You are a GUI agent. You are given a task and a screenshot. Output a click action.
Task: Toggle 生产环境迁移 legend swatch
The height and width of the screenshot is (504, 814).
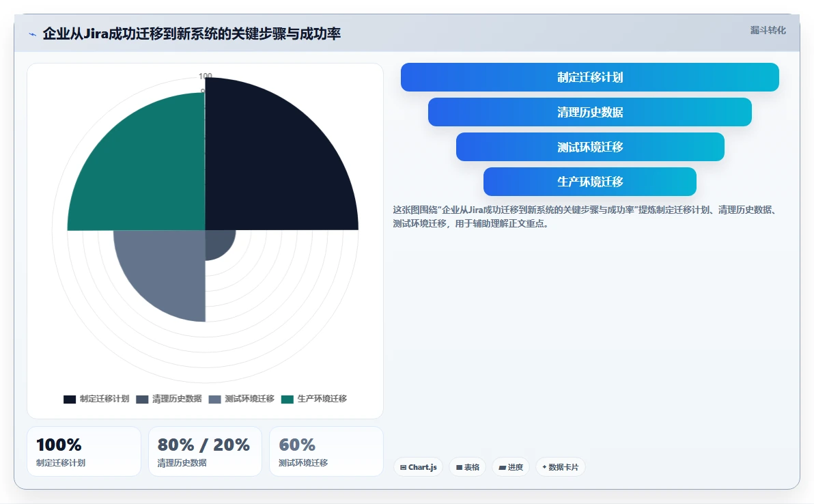coord(287,399)
